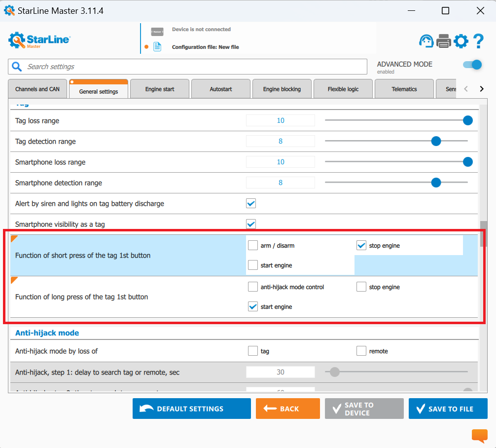Click Smartphone loss range value field
The height and width of the screenshot is (448, 496).
click(x=280, y=162)
